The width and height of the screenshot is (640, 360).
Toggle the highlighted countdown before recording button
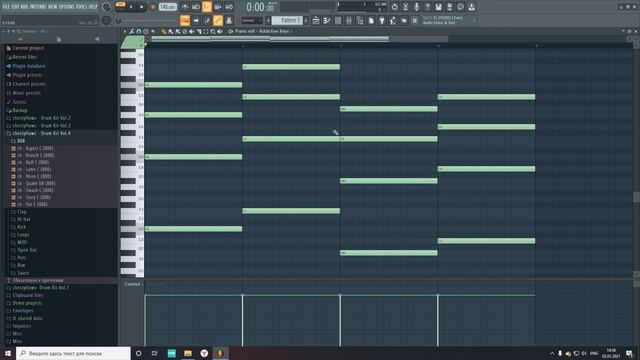pyautogui.click(x=207, y=7)
